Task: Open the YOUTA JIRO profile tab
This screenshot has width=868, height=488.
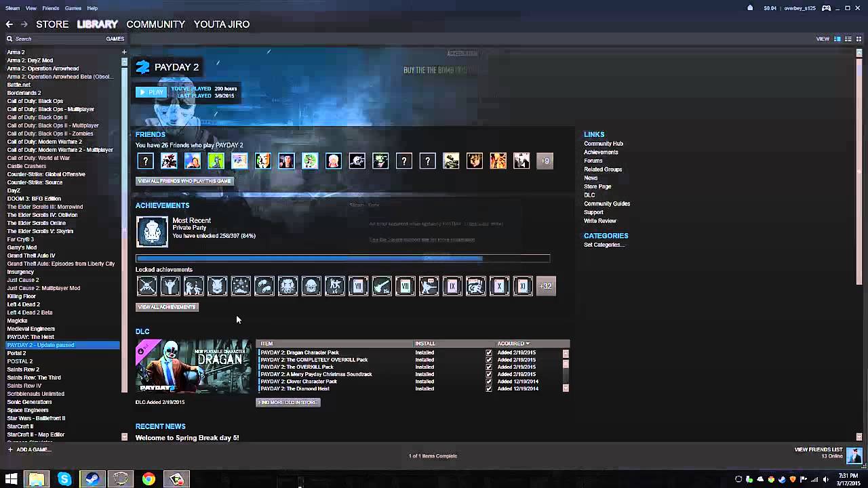Action: point(222,24)
